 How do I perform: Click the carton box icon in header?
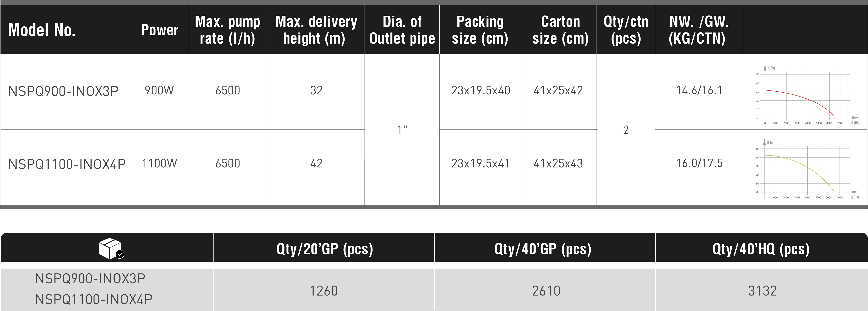point(111,249)
